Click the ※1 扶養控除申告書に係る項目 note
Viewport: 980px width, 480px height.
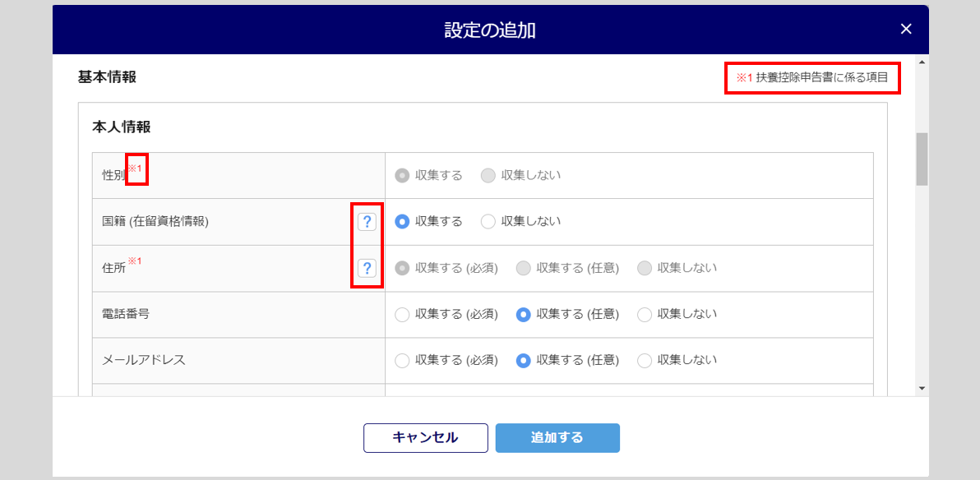pos(812,78)
